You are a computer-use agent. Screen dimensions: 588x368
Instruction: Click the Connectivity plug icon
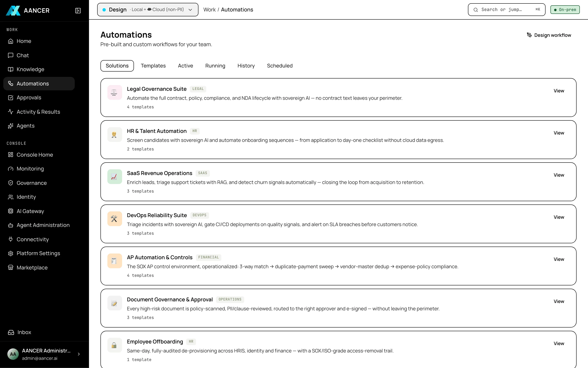[10, 239]
